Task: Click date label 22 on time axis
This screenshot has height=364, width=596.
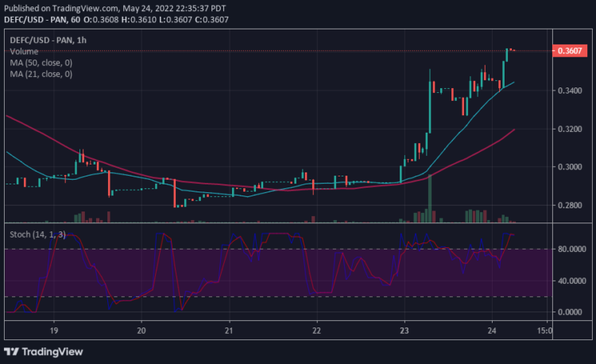Action: coord(316,331)
